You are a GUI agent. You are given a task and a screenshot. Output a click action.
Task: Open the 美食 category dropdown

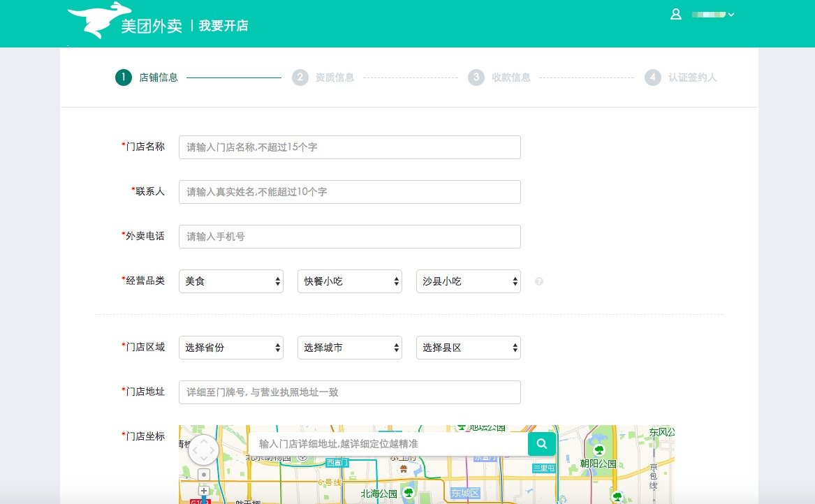click(x=230, y=281)
